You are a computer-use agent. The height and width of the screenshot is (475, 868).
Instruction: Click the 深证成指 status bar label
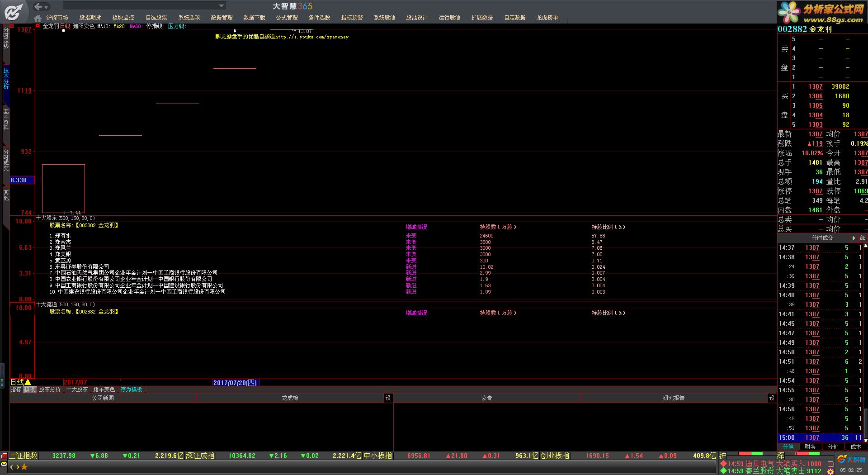[x=200, y=456]
